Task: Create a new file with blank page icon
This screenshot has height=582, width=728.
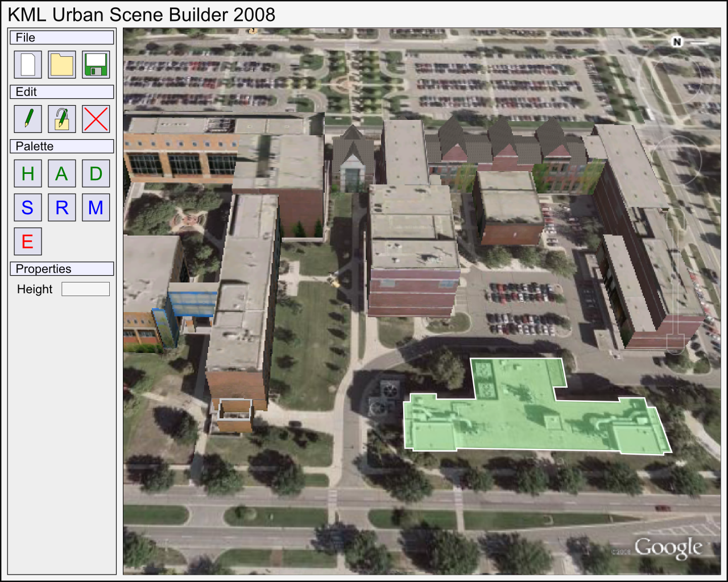Action: pos(28,65)
